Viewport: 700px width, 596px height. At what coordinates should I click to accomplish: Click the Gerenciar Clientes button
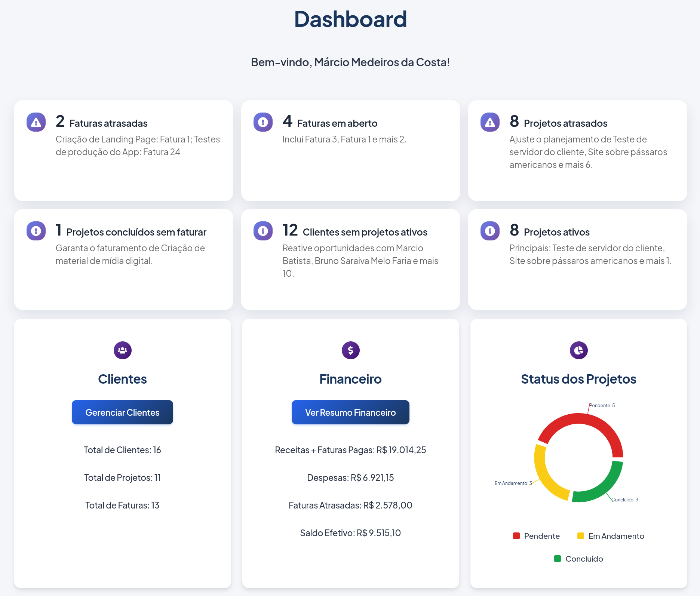tap(122, 412)
